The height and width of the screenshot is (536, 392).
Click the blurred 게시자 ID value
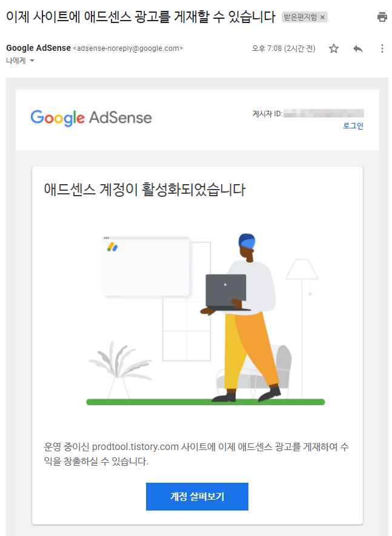(x=324, y=113)
